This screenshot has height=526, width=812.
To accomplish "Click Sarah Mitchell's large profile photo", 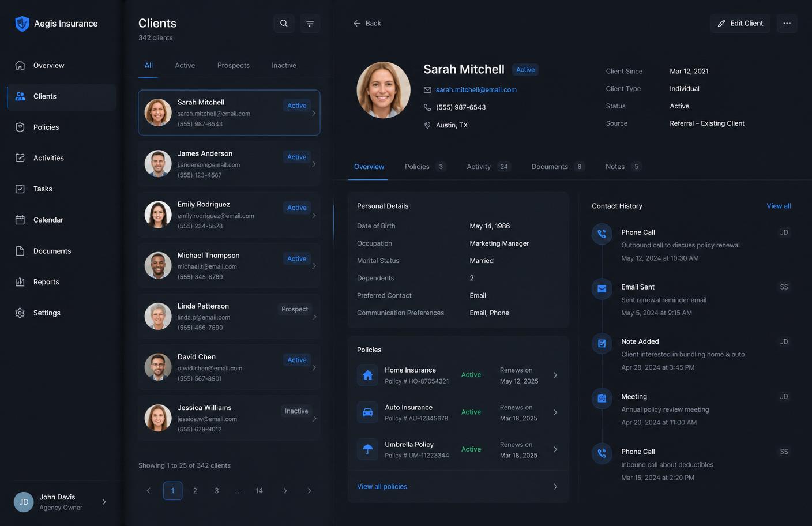I will click(x=384, y=90).
